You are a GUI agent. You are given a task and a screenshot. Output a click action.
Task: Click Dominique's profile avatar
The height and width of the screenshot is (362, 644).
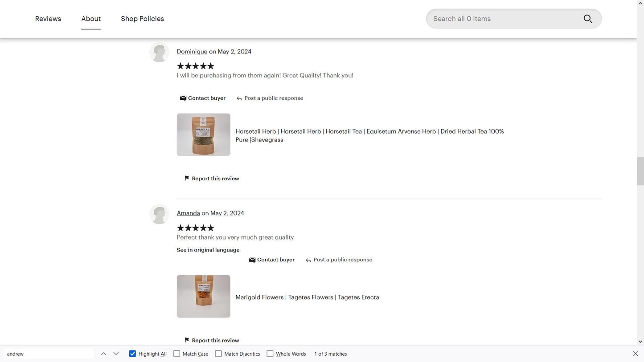click(159, 53)
